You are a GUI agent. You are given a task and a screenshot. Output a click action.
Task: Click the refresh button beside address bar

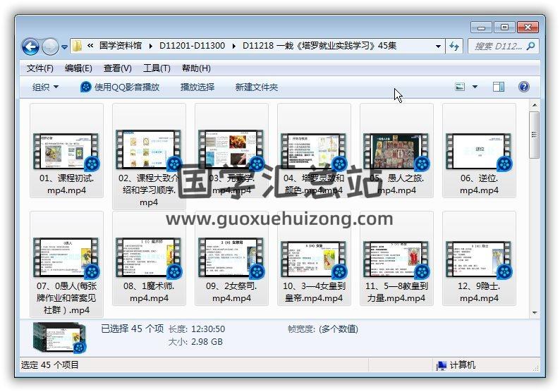(454, 46)
